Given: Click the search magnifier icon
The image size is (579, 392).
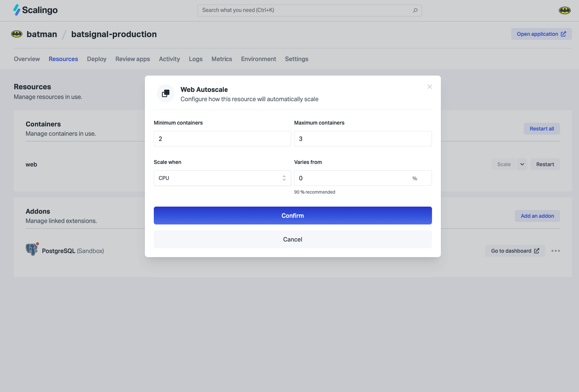Looking at the screenshot, I should click(x=415, y=10).
